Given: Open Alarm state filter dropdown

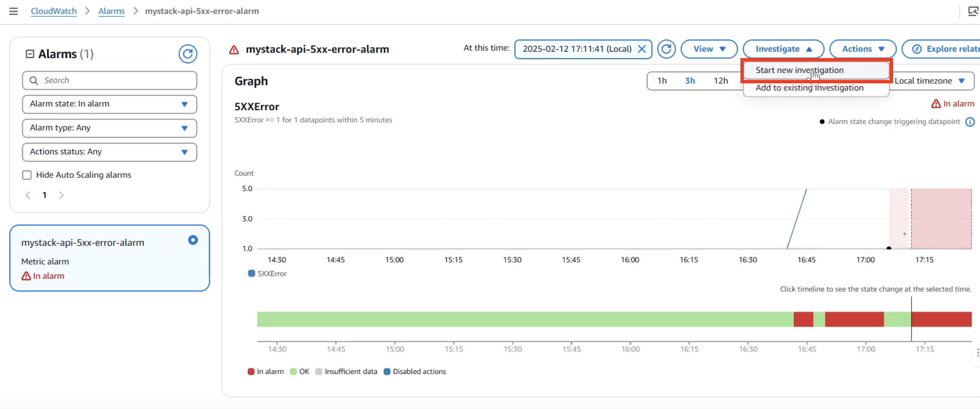Looking at the screenshot, I should click(x=109, y=104).
